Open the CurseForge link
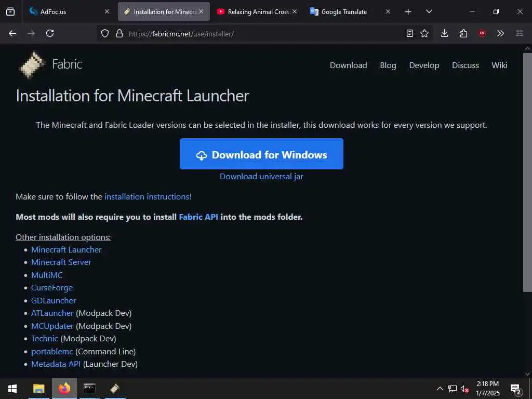 tap(52, 288)
